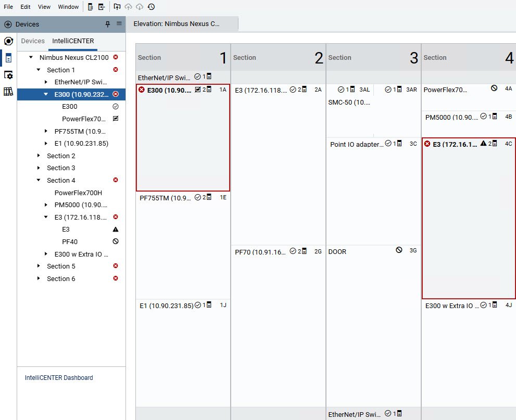Click the cloud download toolbar icon
This screenshot has width=516, height=420.
click(x=140, y=7)
